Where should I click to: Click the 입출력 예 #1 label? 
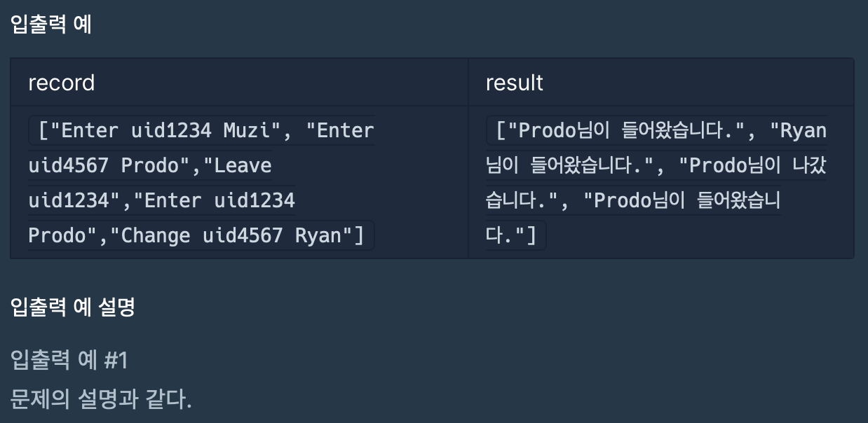[x=69, y=360]
